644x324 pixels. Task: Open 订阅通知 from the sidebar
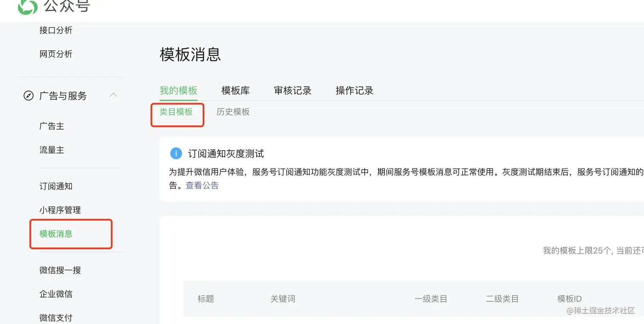click(56, 186)
